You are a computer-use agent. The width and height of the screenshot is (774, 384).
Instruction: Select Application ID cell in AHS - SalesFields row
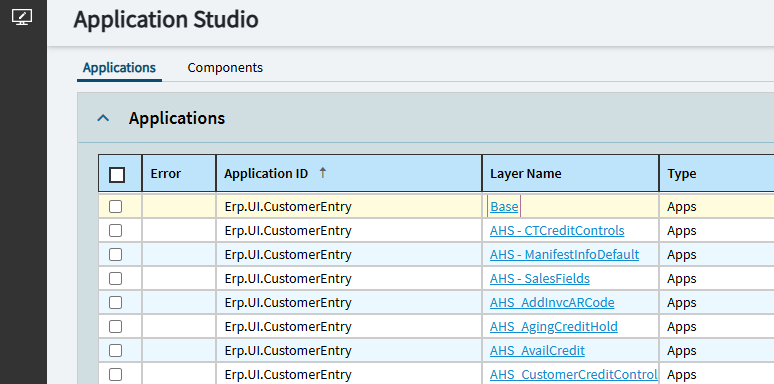(x=349, y=278)
